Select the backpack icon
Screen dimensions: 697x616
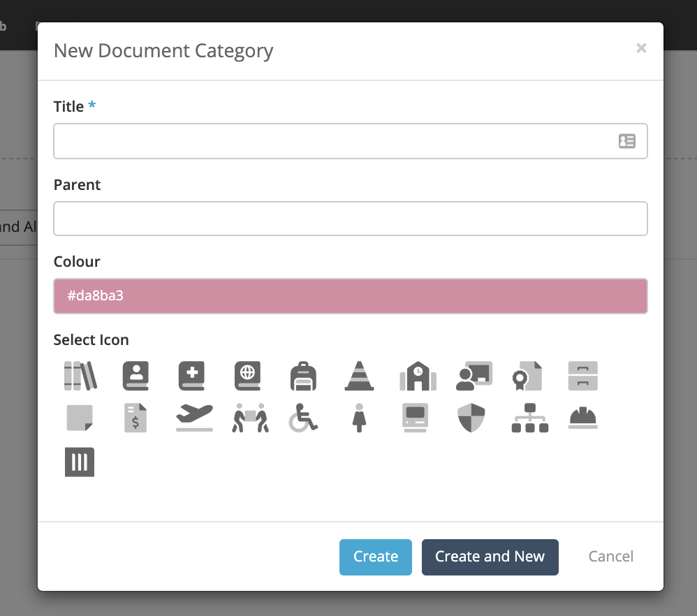(303, 376)
